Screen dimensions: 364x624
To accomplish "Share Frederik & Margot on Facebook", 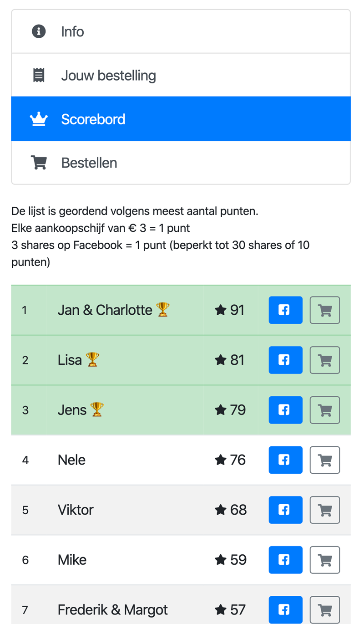I will [x=285, y=609].
